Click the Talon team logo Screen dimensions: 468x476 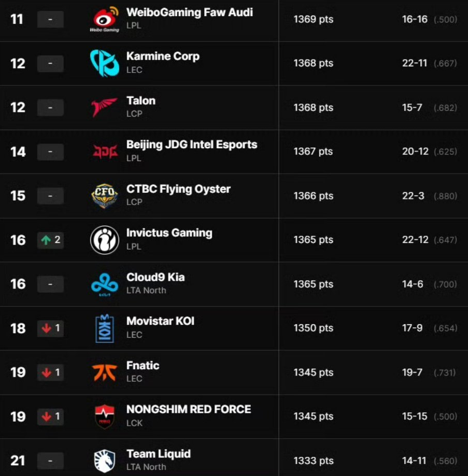click(x=105, y=108)
